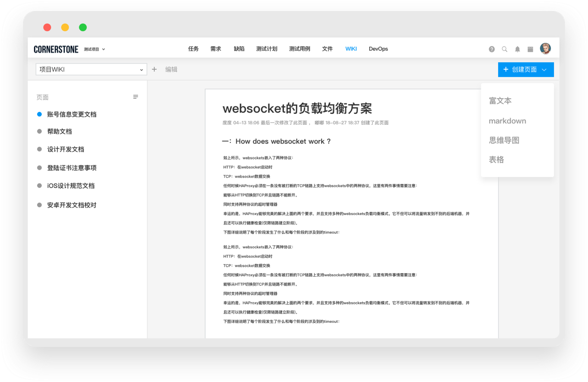Click the calendar icon in the header
588x382 pixels.
(530, 49)
